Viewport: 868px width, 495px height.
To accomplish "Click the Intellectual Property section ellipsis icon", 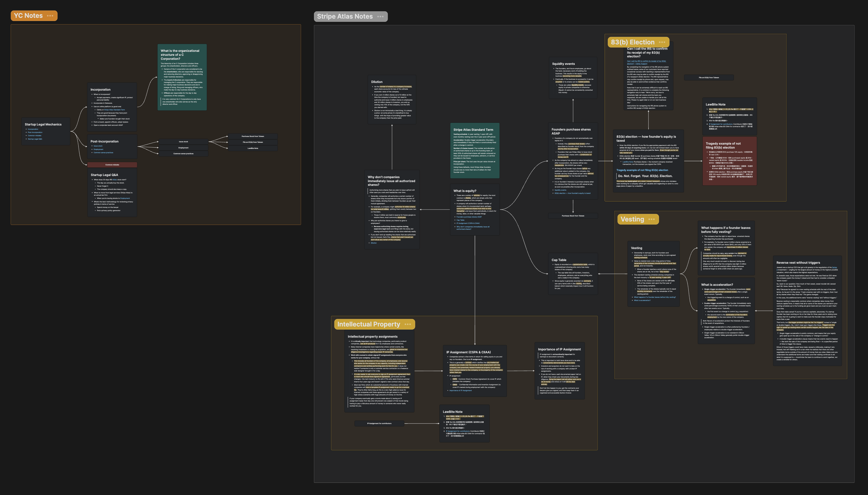I will click(x=408, y=324).
